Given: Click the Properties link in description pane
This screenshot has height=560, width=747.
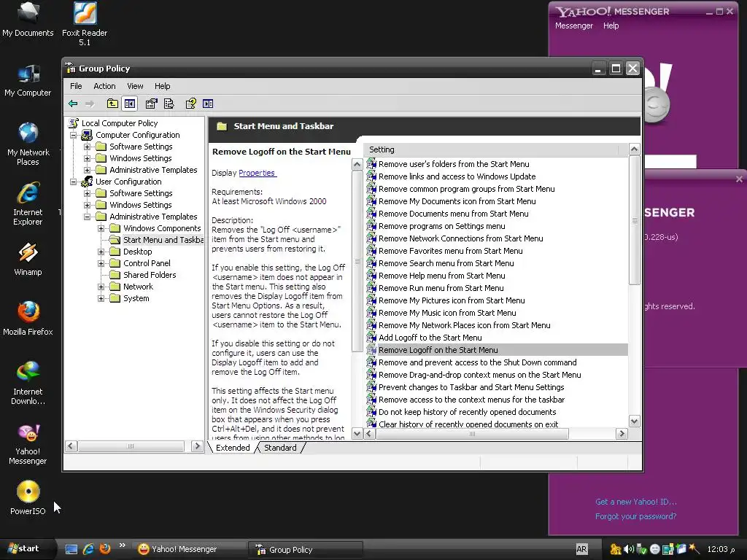Looking at the screenshot, I should click(257, 173).
